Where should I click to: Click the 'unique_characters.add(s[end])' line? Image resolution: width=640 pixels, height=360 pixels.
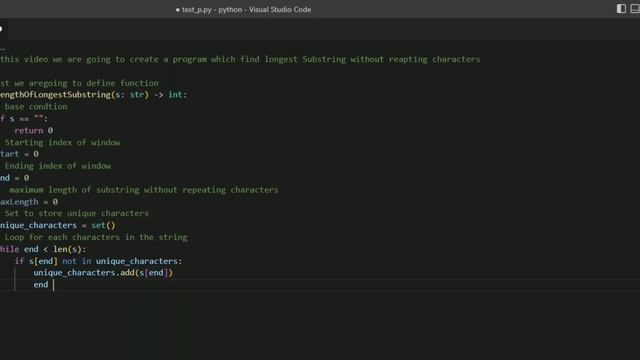[x=103, y=273]
